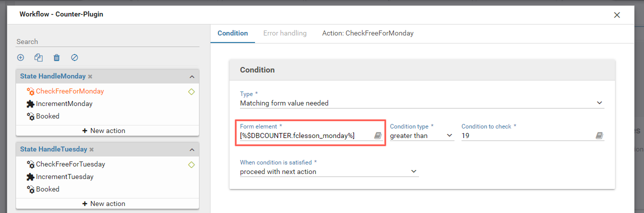
Task: Collapse the State HandleTuesday section
Action: [x=192, y=149]
